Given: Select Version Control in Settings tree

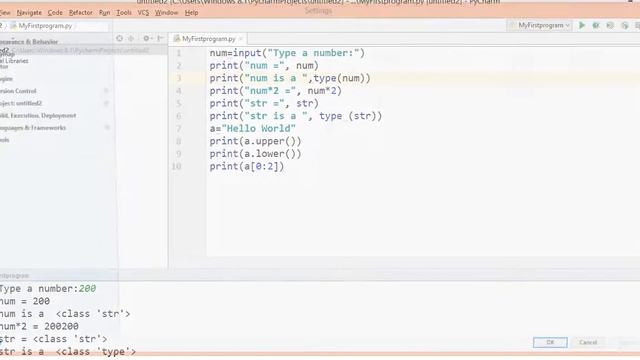Looking at the screenshot, I should (18, 91).
